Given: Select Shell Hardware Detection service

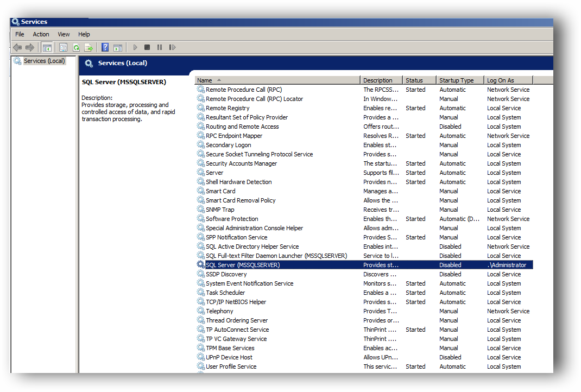Looking at the screenshot, I should [364, 182].
